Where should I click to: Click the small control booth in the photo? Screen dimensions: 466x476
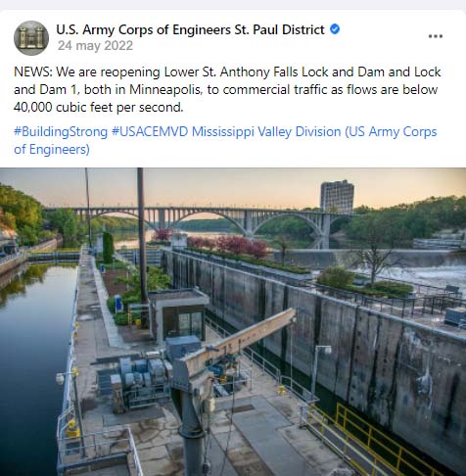coord(179,317)
